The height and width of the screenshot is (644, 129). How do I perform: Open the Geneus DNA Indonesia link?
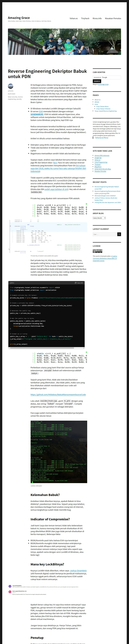102,156
